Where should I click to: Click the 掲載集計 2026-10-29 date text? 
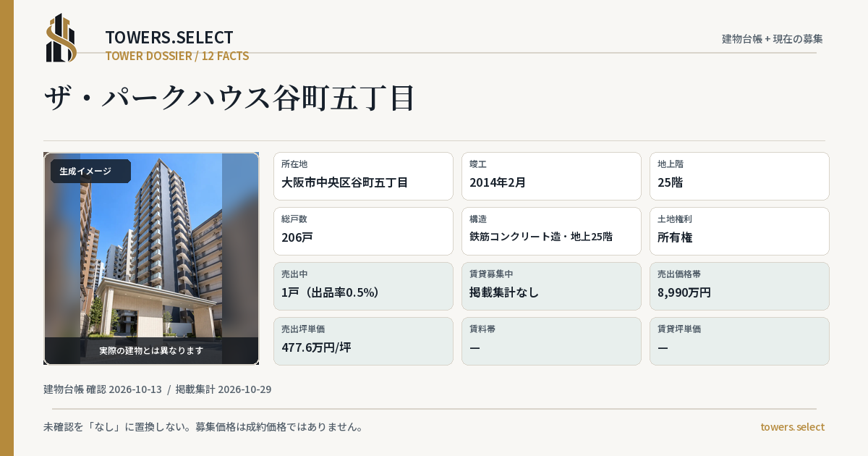(x=224, y=389)
